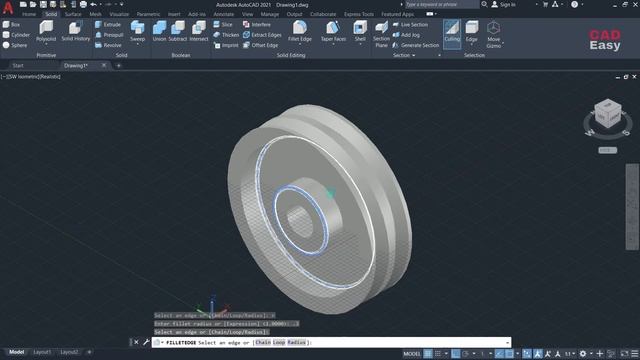Screen dimensions: 640x360
Task: Choose the Extrude tool
Action: tap(108, 24)
